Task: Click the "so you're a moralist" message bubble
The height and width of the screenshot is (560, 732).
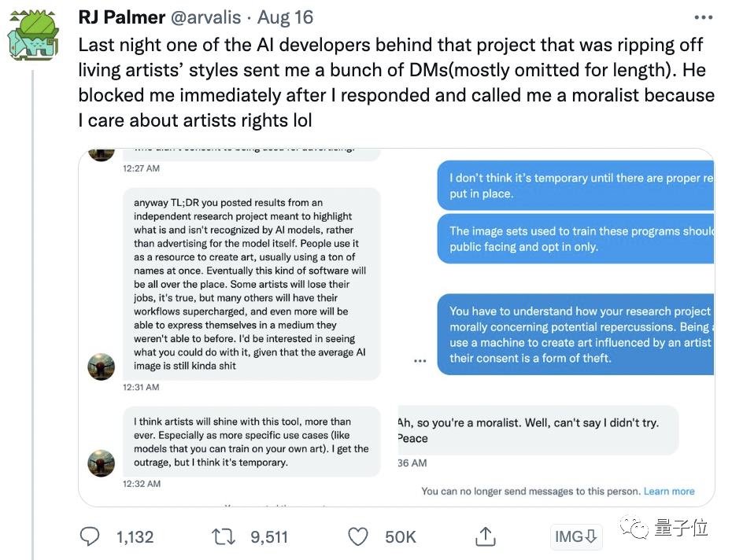Action: 535,430
